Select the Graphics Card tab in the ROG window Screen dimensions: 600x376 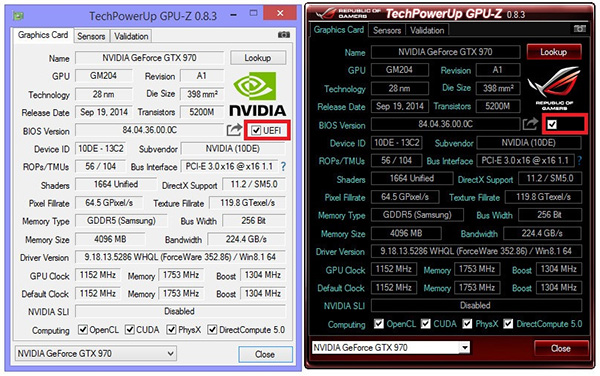(x=339, y=29)
